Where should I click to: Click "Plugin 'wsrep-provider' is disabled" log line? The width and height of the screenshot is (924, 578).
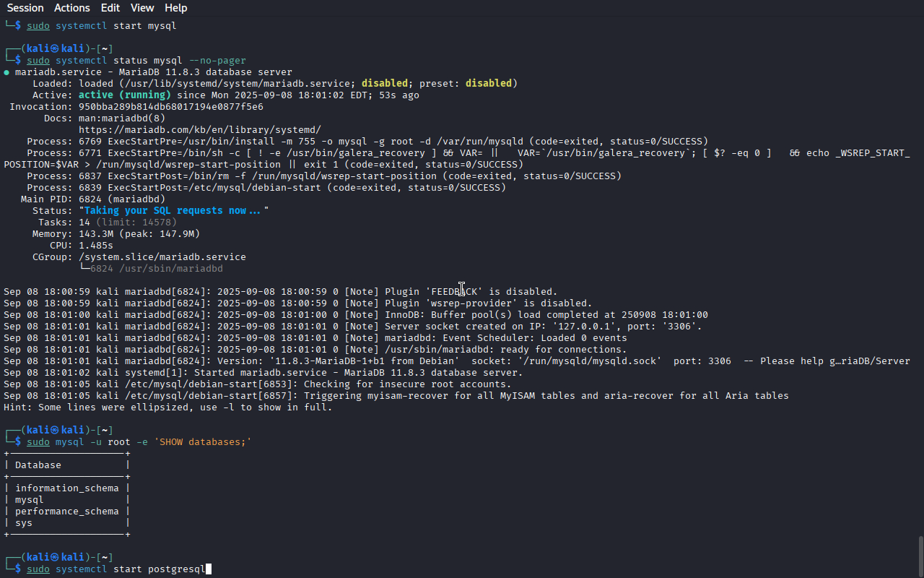coord(298,303)
